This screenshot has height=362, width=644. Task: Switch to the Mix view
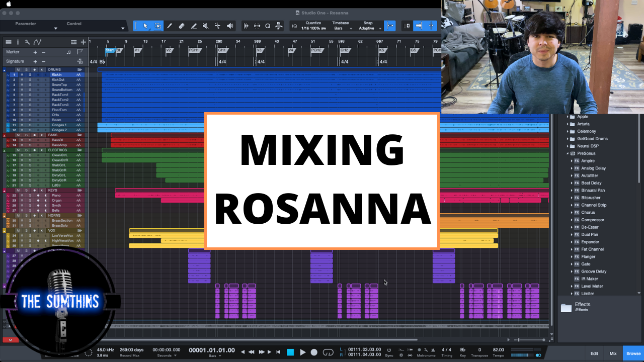click(613, 353)
